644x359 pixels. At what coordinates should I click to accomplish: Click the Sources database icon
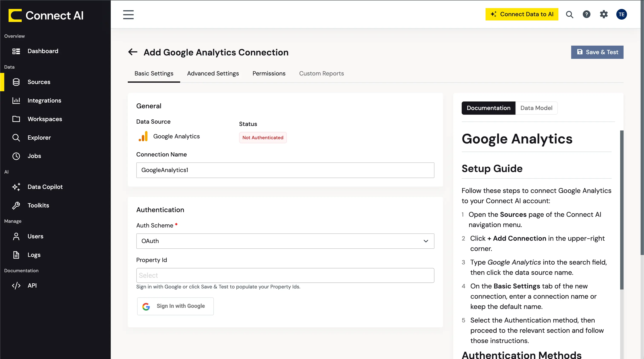16,82
